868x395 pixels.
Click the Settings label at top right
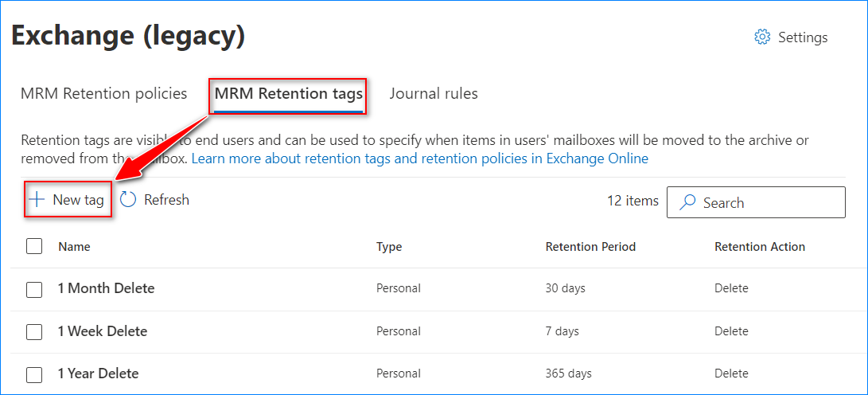point(803,37)
